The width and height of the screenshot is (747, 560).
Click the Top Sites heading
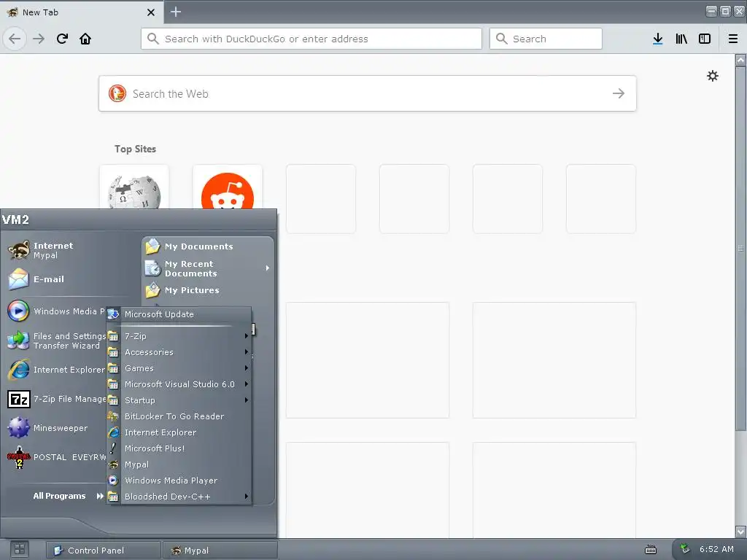coord(135,149)
